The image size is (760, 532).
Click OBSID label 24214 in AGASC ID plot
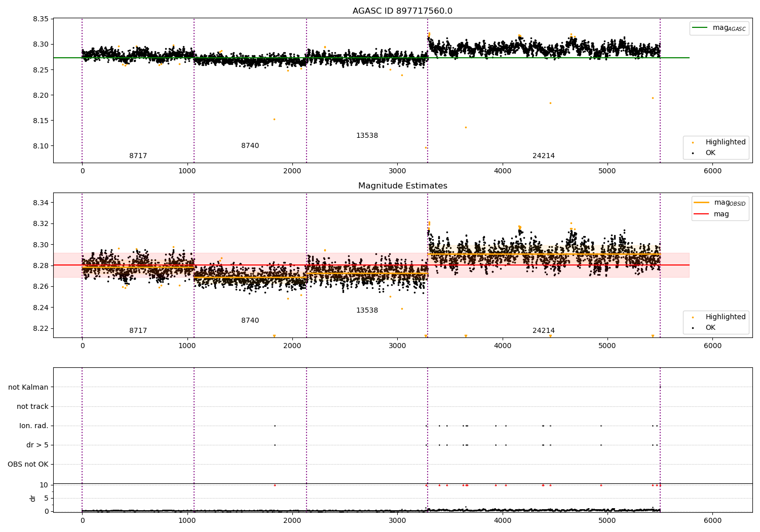(x=544, y=156)
